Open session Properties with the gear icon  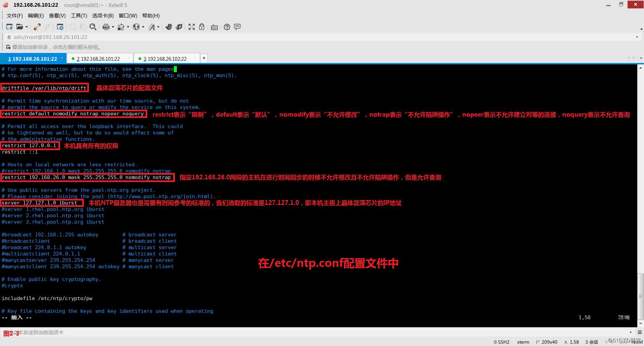pyautogui.click(x=60, y=27)
